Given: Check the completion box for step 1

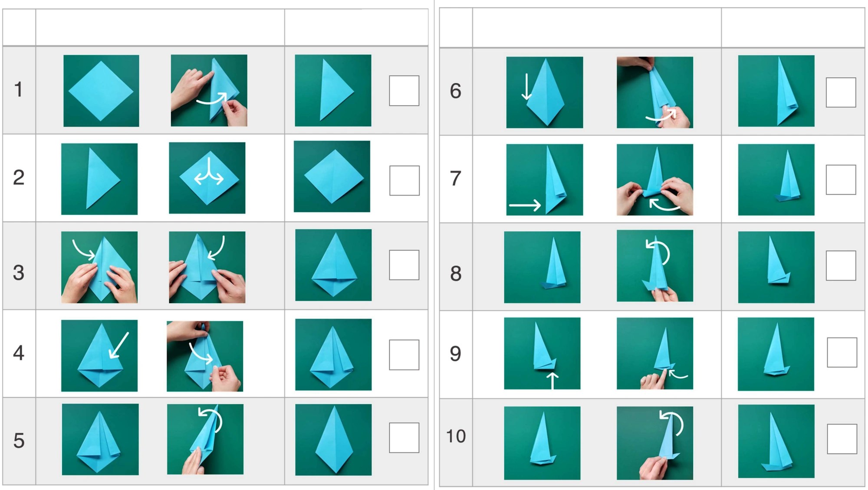Looking at the screenshot, I should tap(404, 91).
